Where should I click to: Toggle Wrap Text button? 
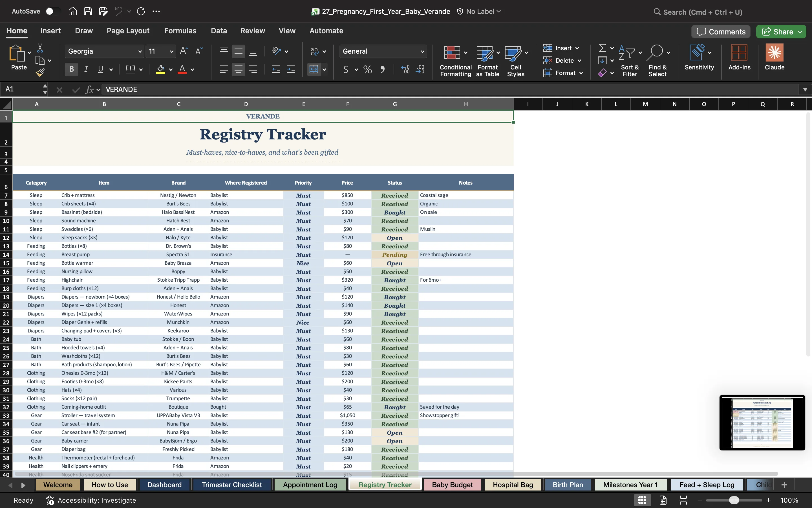314,51
